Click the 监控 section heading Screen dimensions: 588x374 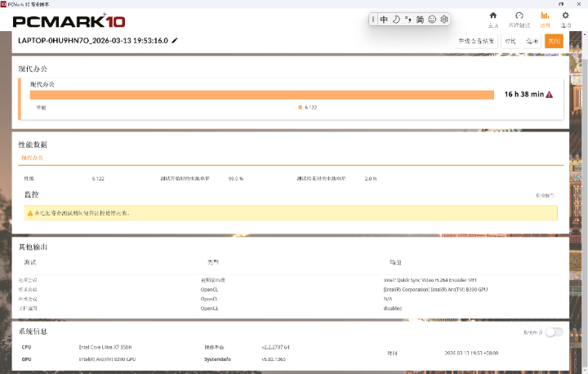coord(32,194)
